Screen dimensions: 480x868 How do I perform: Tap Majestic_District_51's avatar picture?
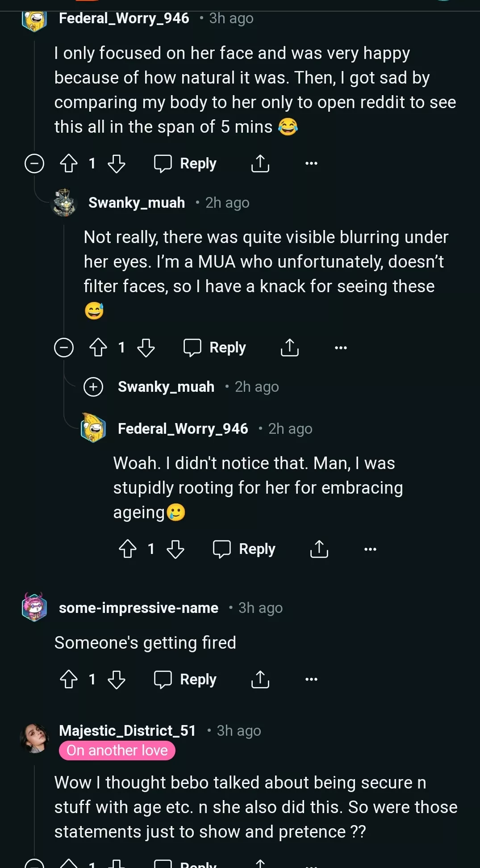coord(34,738)
